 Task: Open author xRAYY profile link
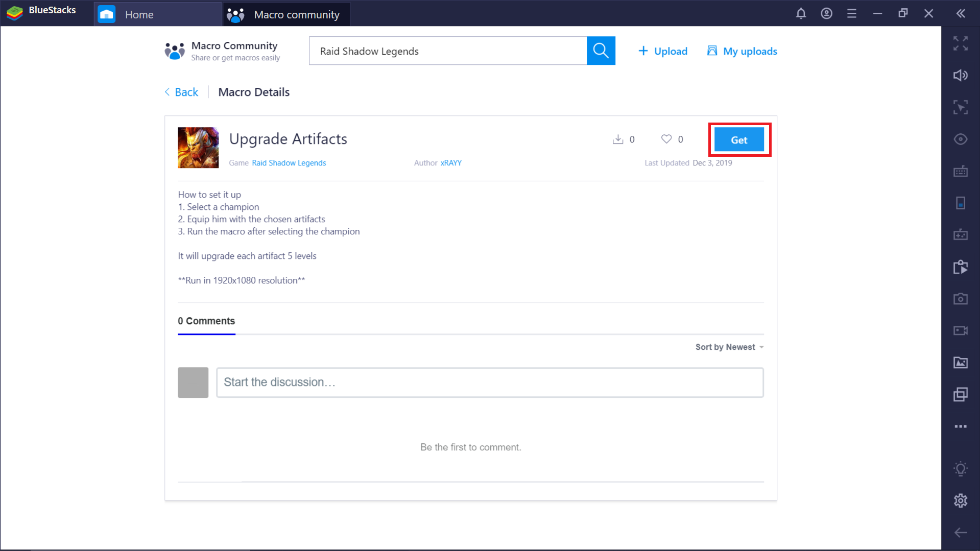(x=451, y=163)
